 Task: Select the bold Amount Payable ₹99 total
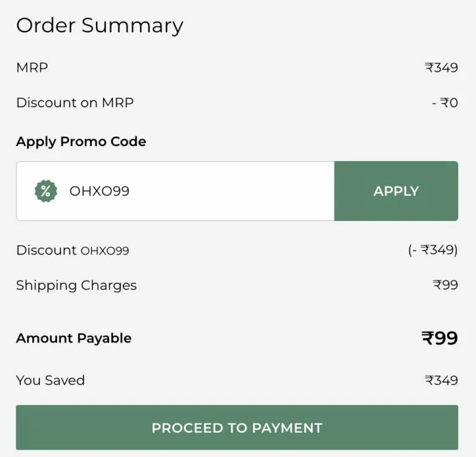pyautogui.click(x=439, y=338)
